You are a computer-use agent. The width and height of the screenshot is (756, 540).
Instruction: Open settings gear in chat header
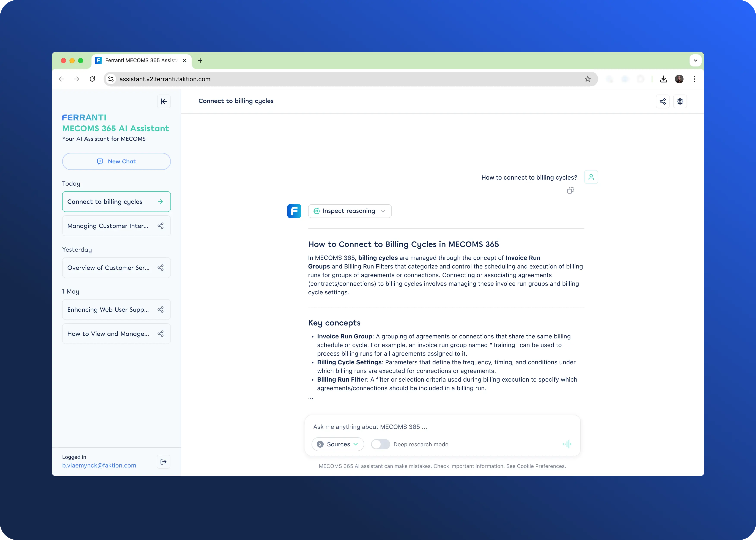(680, 101)
